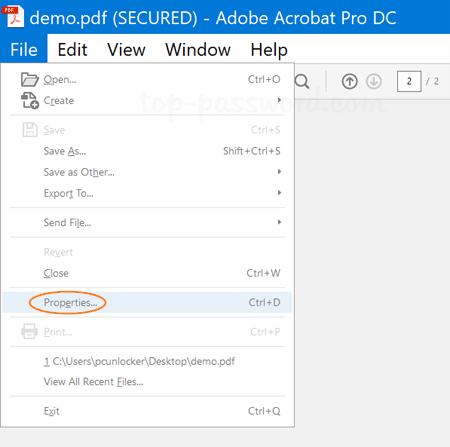Select the greyed Revert entry

[x=147, y=252]
